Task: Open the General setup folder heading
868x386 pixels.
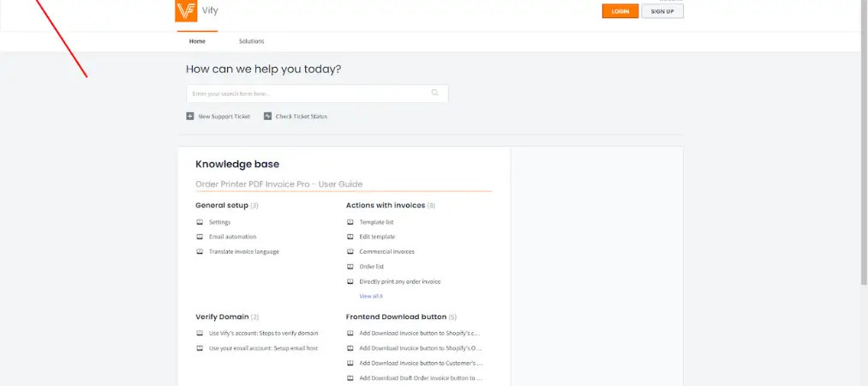Action: [x=221, y=206]
